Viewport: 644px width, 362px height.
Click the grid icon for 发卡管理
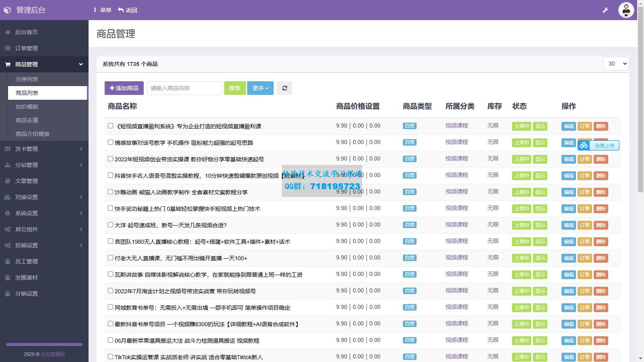[x=8, y=149]
